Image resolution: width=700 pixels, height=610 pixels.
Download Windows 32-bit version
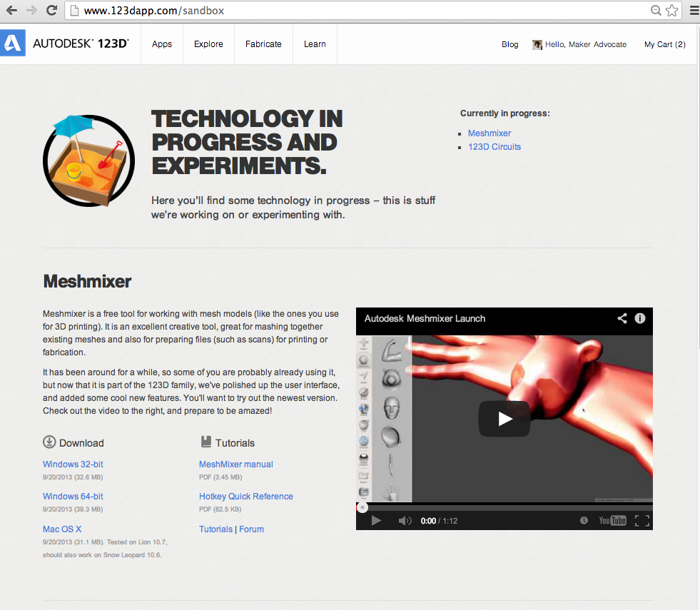[73, 464]
